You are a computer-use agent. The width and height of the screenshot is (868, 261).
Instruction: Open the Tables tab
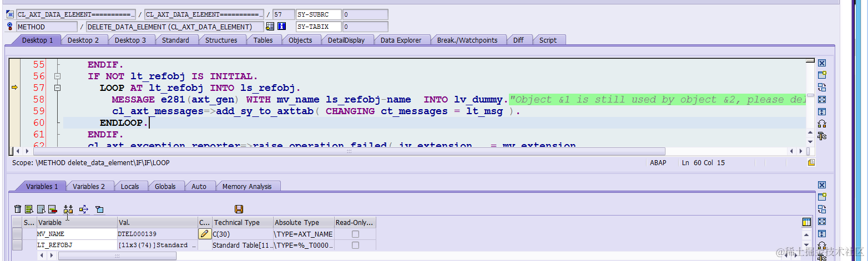(263, 40)
